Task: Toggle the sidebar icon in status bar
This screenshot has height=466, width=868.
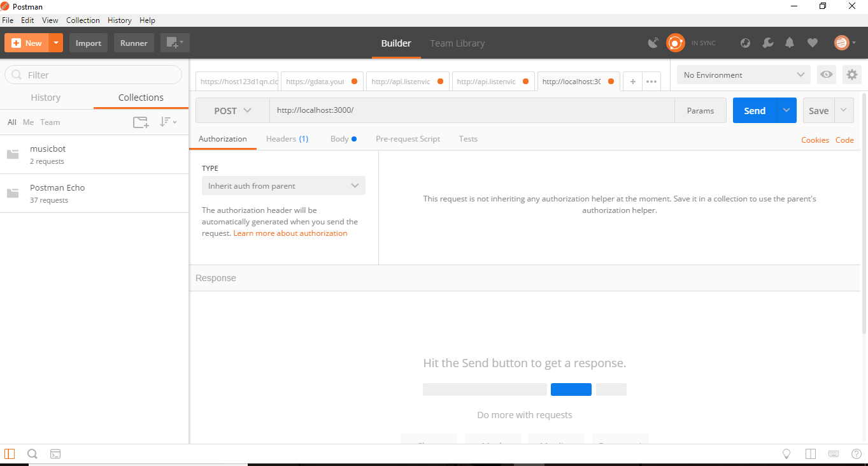Action: pos(10,454)
